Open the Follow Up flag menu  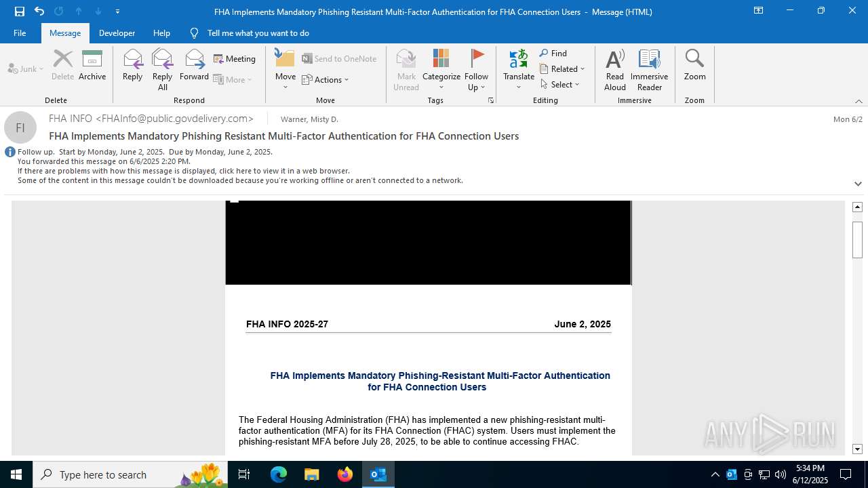477,70
